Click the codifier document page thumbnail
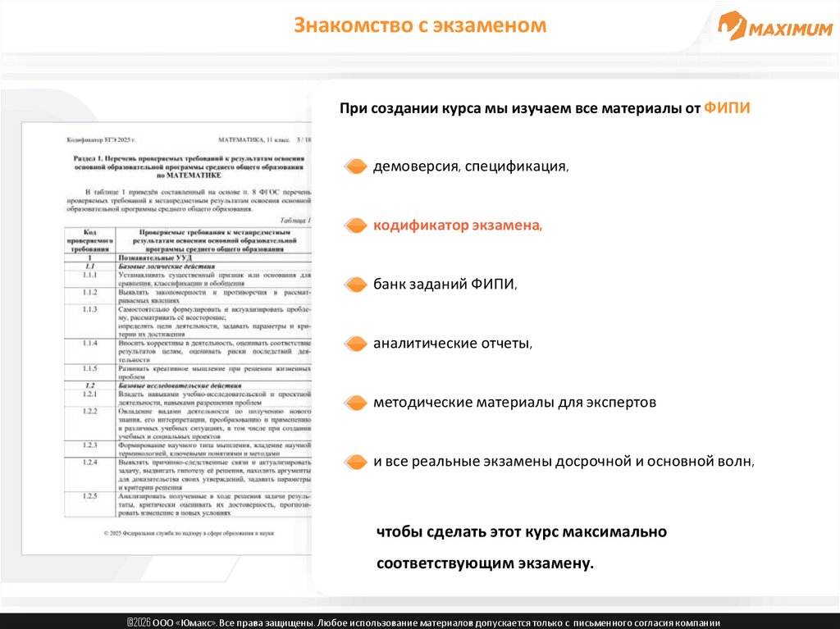The width and height of the screenshot is (840, 629). tap(167, 339)
